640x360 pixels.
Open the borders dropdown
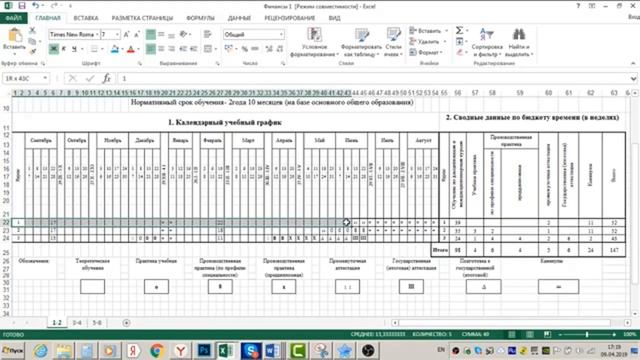click(102, 49)
